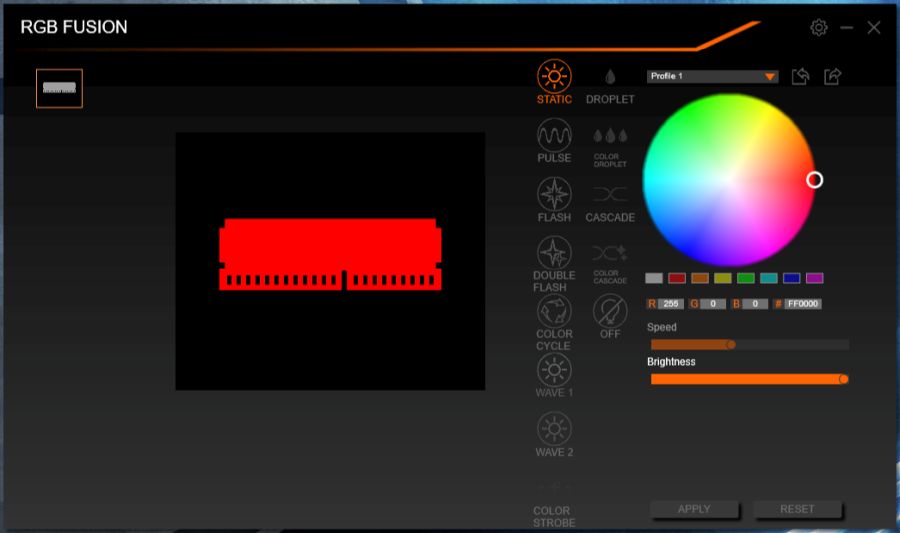Click the hex color field FF0000
Screen dimensions: 900x533
click(802, 304)
